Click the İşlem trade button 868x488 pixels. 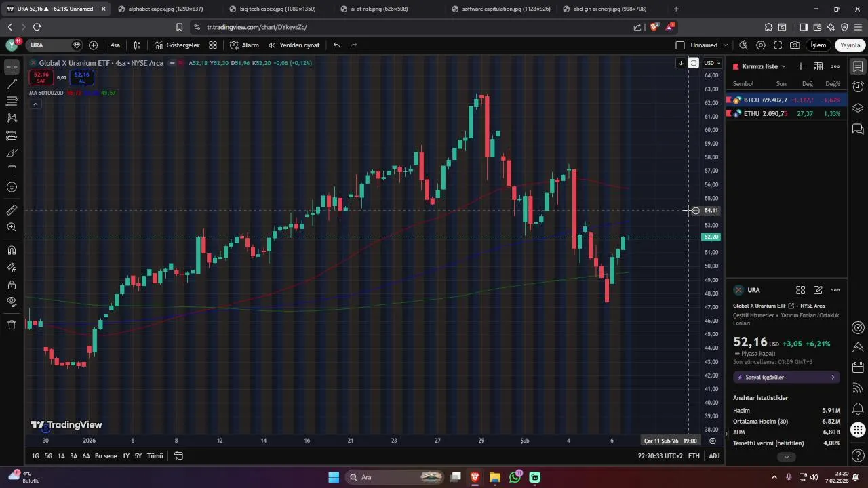coord(818,45)
